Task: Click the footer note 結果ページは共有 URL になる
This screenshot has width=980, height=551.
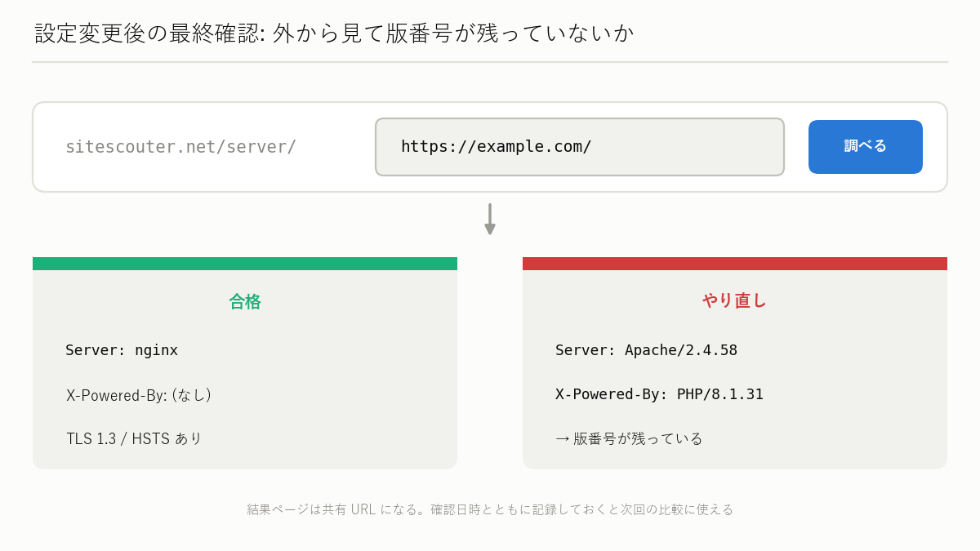Action: click(x=490, y=509)
